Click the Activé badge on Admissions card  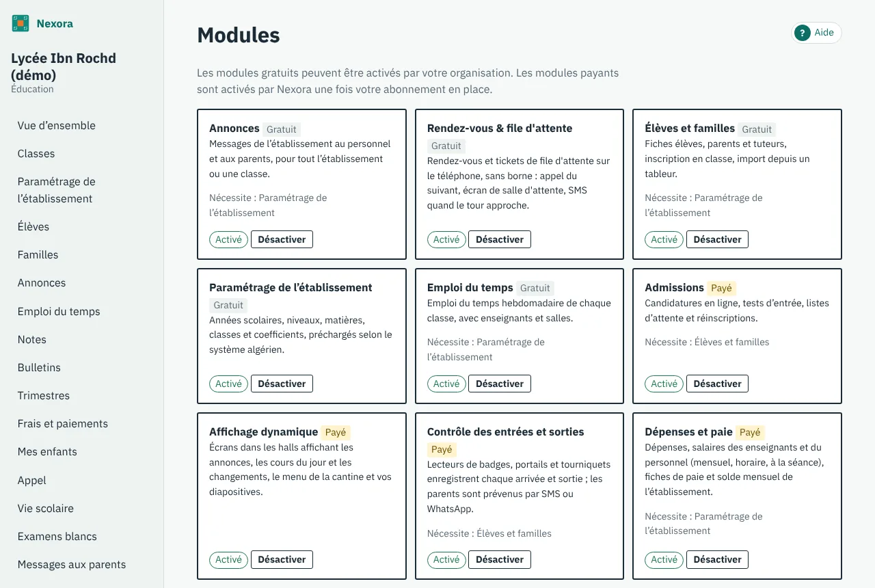click(x=664, y=384)
